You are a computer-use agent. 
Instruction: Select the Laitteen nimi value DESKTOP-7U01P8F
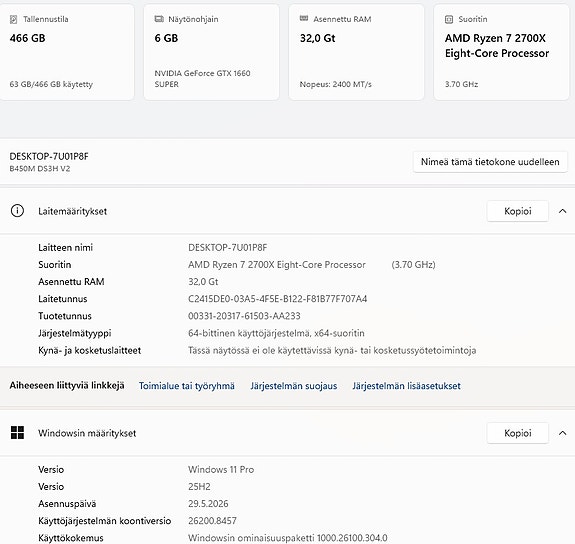tap(227, 248)
